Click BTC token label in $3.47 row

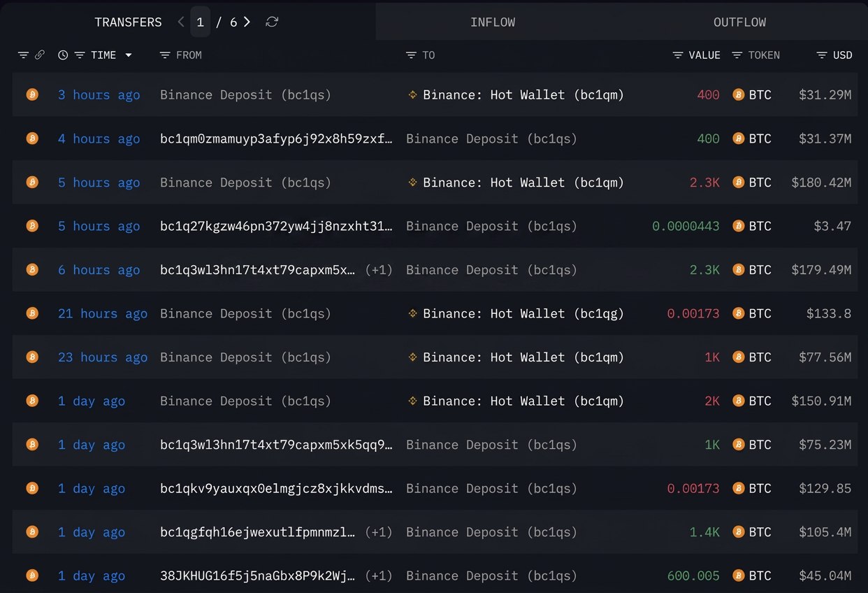[x=760, y=226]
